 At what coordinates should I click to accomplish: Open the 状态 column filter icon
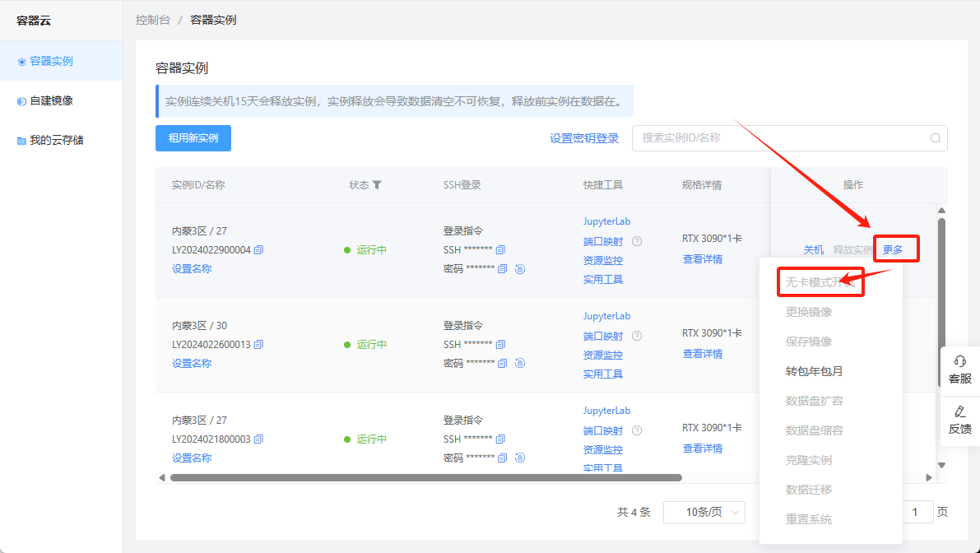point(377,185)
